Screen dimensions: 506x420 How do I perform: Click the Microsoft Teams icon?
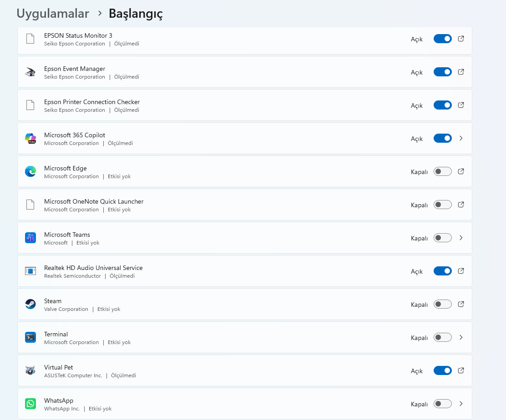click(30, 238)
